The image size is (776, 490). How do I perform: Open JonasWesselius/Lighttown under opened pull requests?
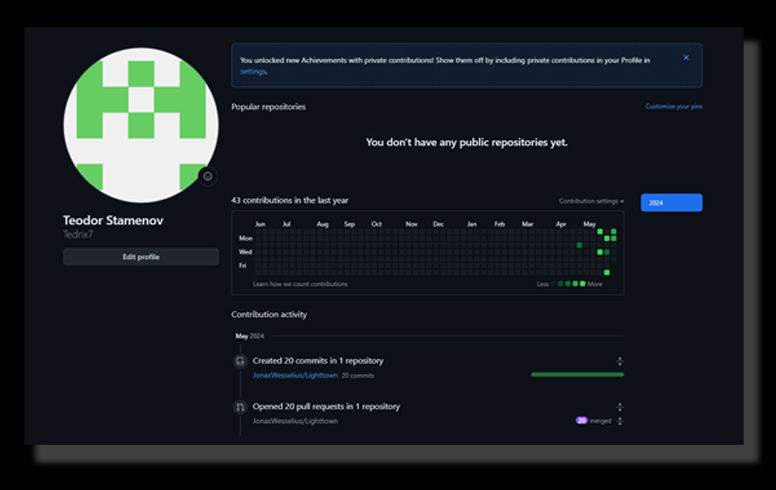point(295,421)
